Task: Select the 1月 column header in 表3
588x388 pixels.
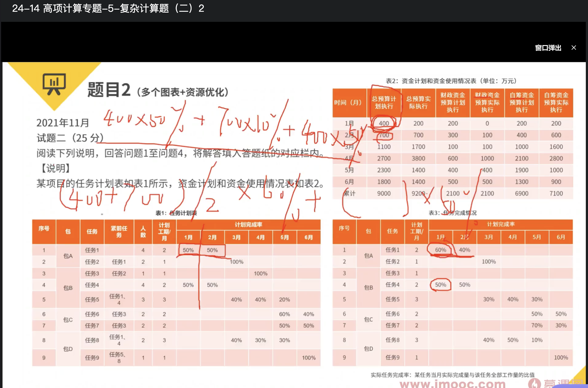Action: (x=440, y=237)
